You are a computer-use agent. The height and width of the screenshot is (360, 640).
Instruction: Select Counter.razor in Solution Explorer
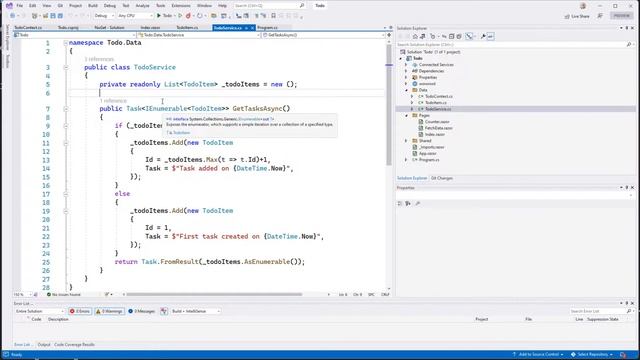437,122
